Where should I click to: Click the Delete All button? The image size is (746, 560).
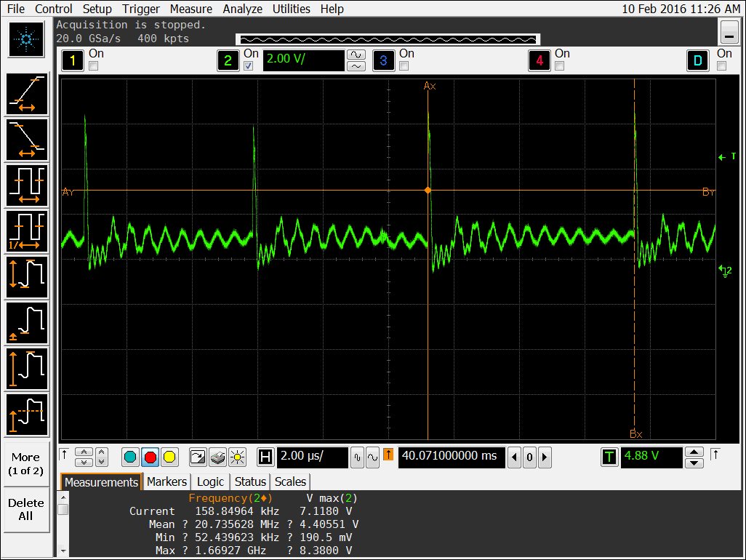(x=25, y=509)
